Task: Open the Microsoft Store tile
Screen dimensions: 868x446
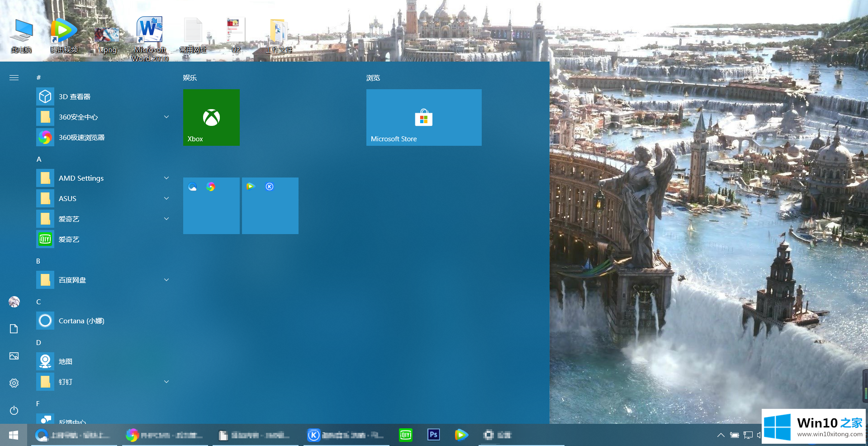Action: pos(424,117)
